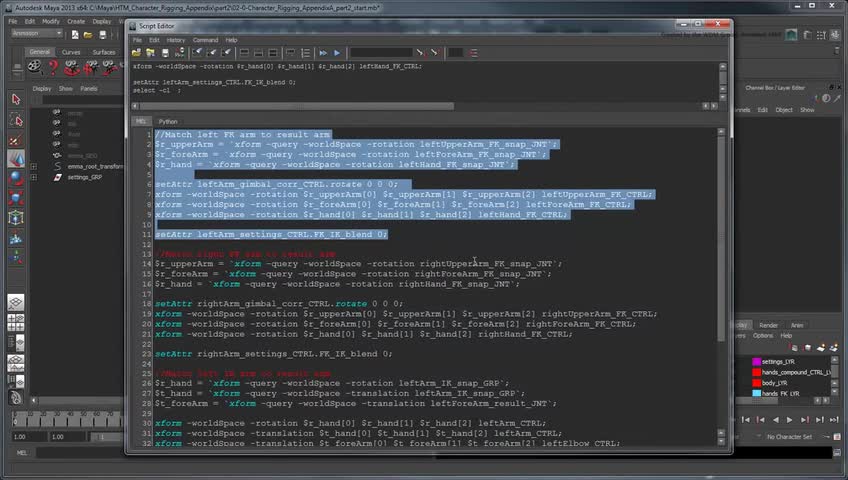The height and width of the screenshot is (480, 848).
Task: Click the history pane horizontal scrollbar
Action: pyautogui.click(x=296, y=106)
